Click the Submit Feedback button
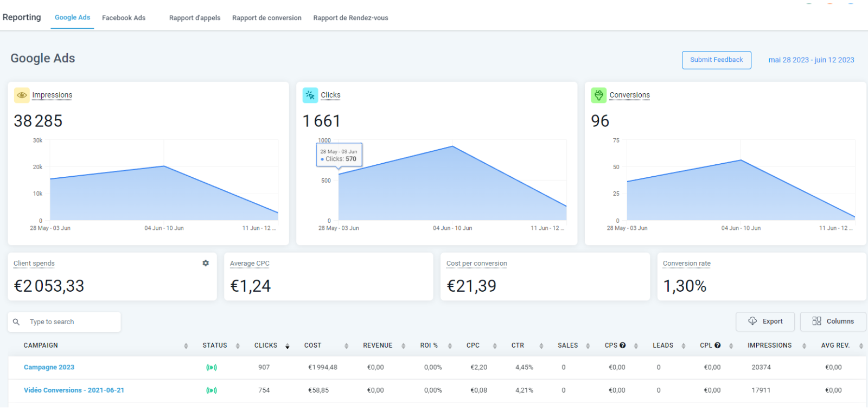This screenshot has width=868, height=411. click(x=716, y=60)
